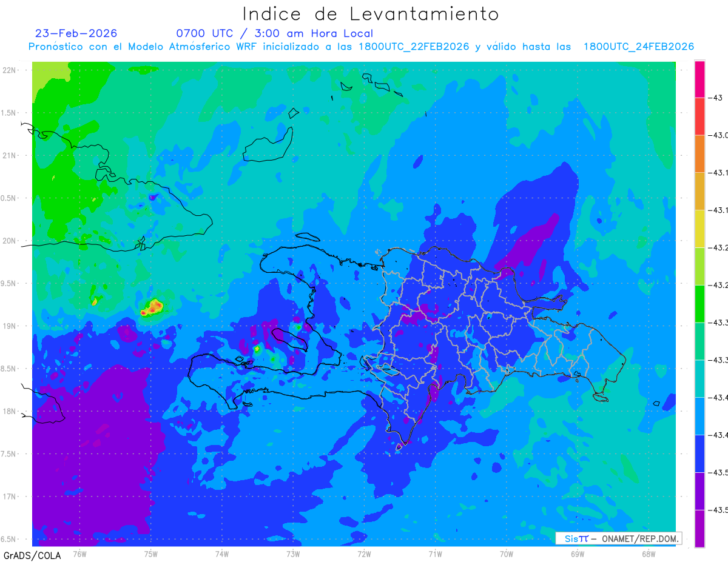
Task: Click the '74W' longitude label
Action: pos(222,554)
